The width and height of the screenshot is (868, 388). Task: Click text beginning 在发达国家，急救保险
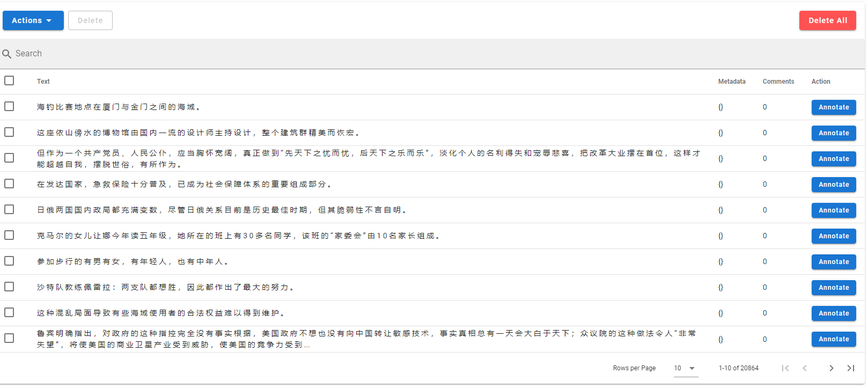click(185, 185)
